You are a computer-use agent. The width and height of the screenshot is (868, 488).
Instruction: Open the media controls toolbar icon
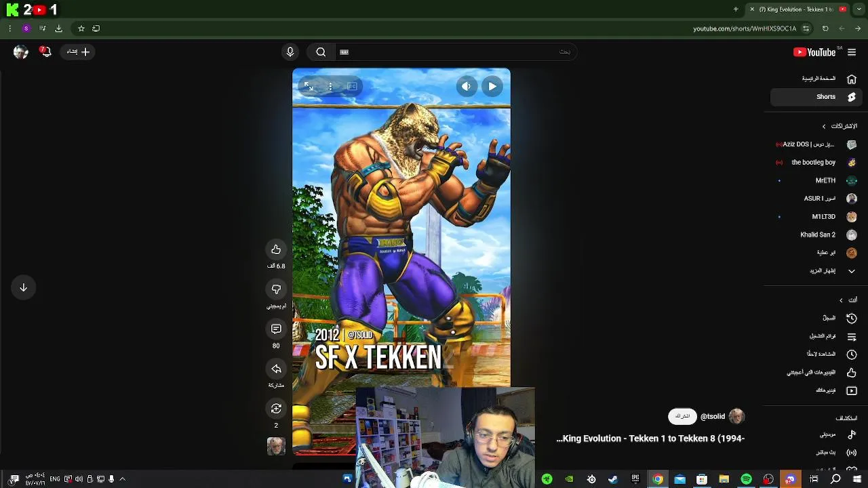42,28
